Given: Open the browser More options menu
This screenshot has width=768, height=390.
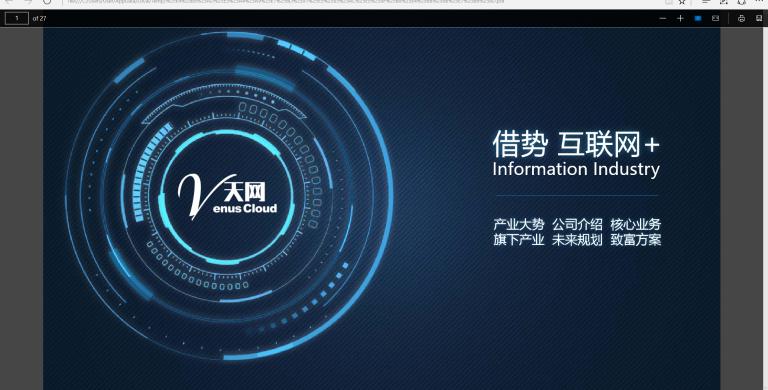Looking at the screenshot, I should coord(760,1).
